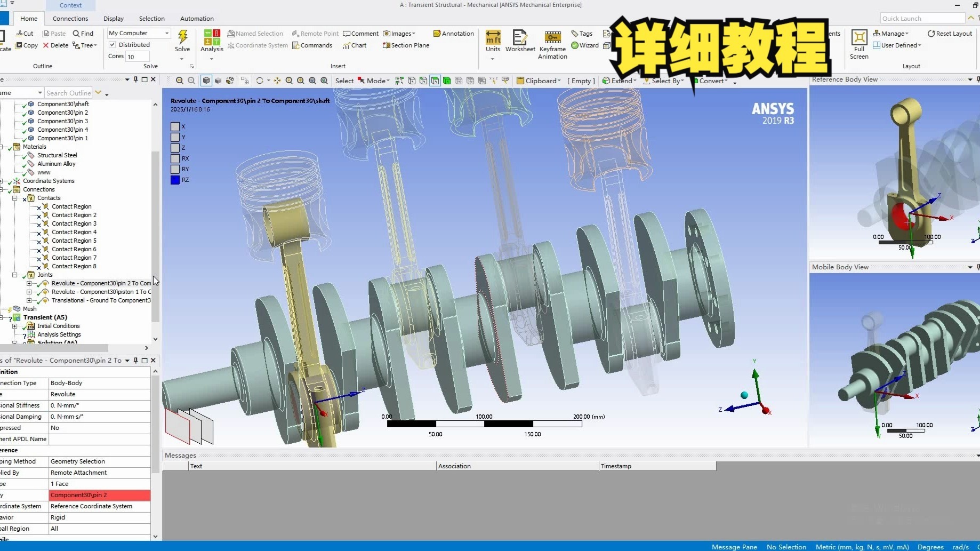The image size is (980, 551).
Task: Open the Images dropdown
Action: (x=399, y=33)
